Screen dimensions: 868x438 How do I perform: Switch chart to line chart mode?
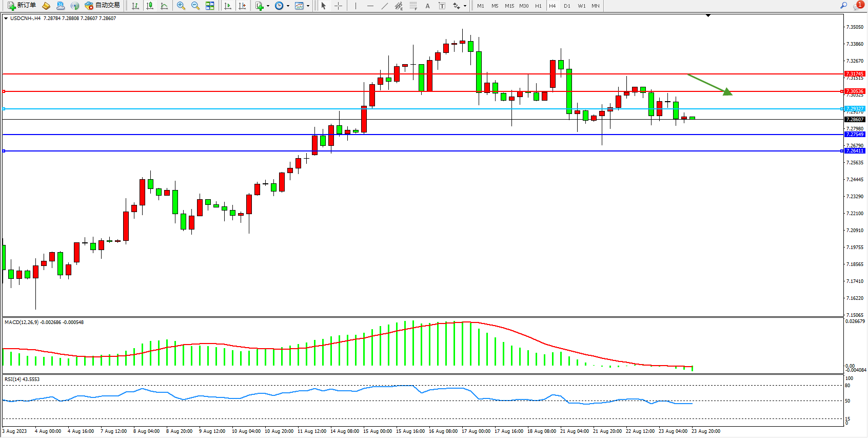pos(164,6)
